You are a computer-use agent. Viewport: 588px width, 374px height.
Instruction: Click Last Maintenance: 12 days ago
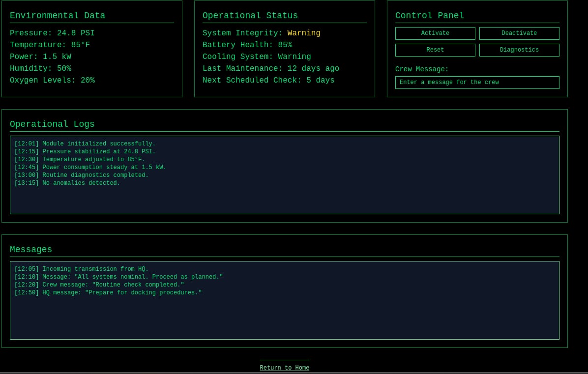coord(271,69)
